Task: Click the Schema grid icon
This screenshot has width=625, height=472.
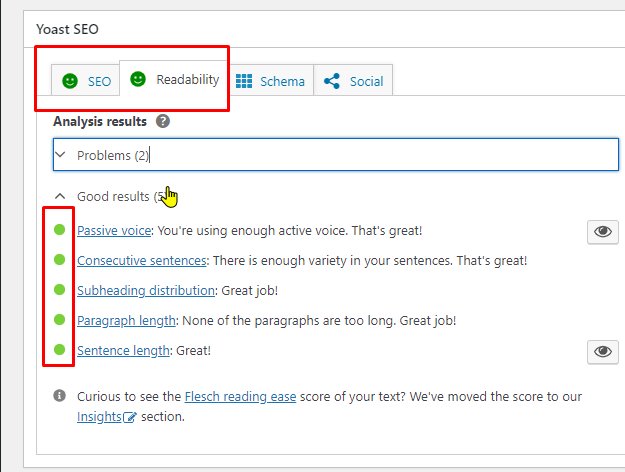Action: pyautogui.click(x=244, y=81)
